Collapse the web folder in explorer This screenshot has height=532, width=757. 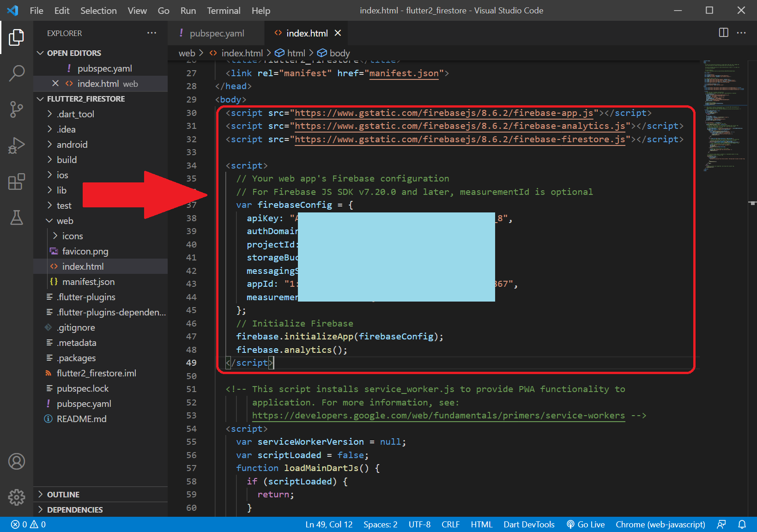click(x=65, y=221)
